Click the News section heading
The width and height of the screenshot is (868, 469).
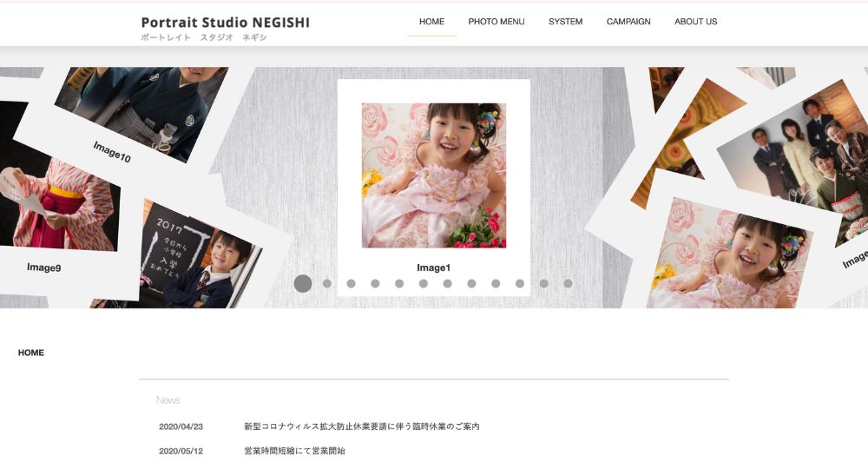pos(168,400)
